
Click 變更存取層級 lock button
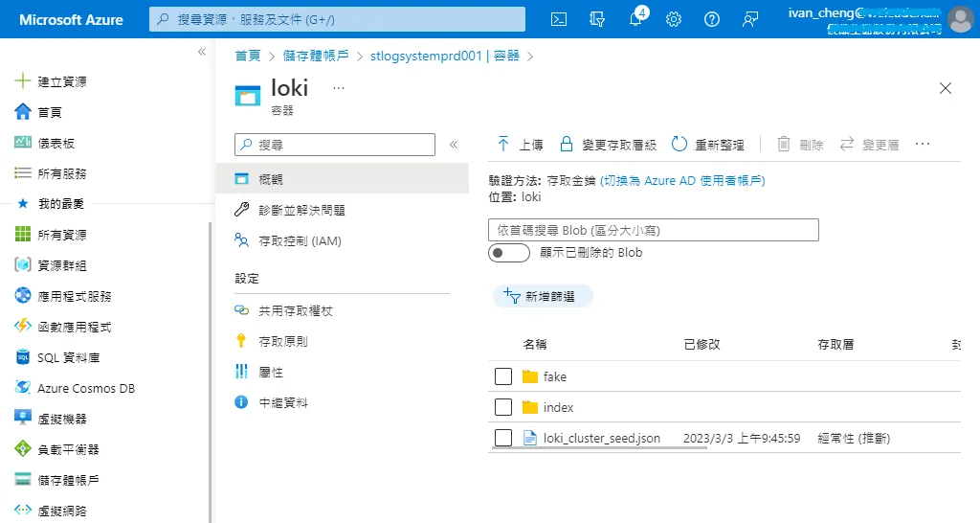pos(608,145)
